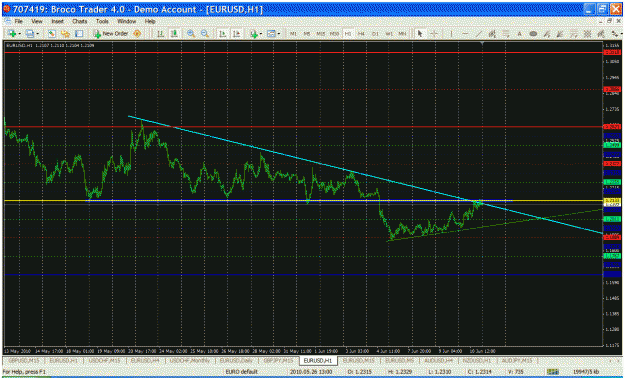Image resolution: width=625 pixels, height=378 pixels.
Task: Switch to the AUDJPY,M15 chart tab
Action: point(517,360)
